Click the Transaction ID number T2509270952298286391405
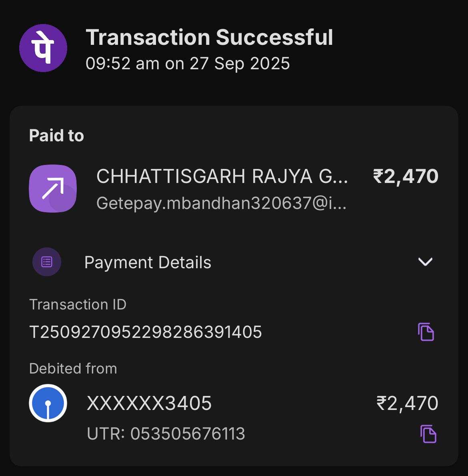The height and width of the screenshot is (476, 468). 146,332
